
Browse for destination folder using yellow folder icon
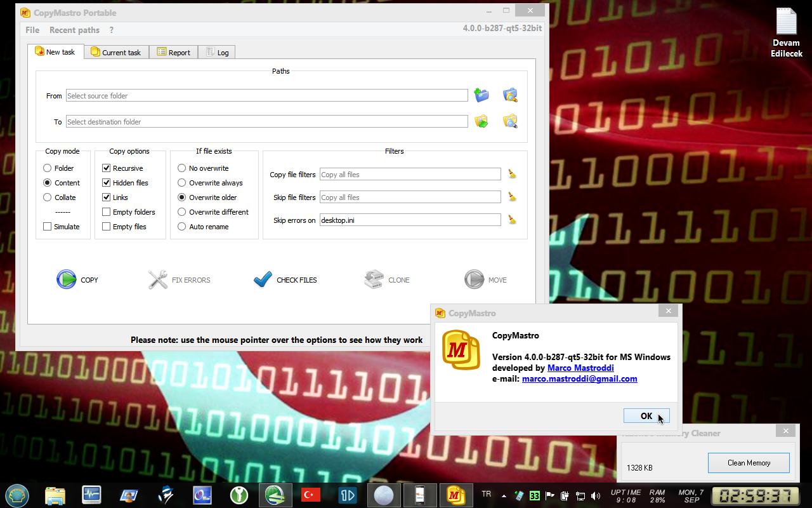pyautogui.click(x=481, y=121)
